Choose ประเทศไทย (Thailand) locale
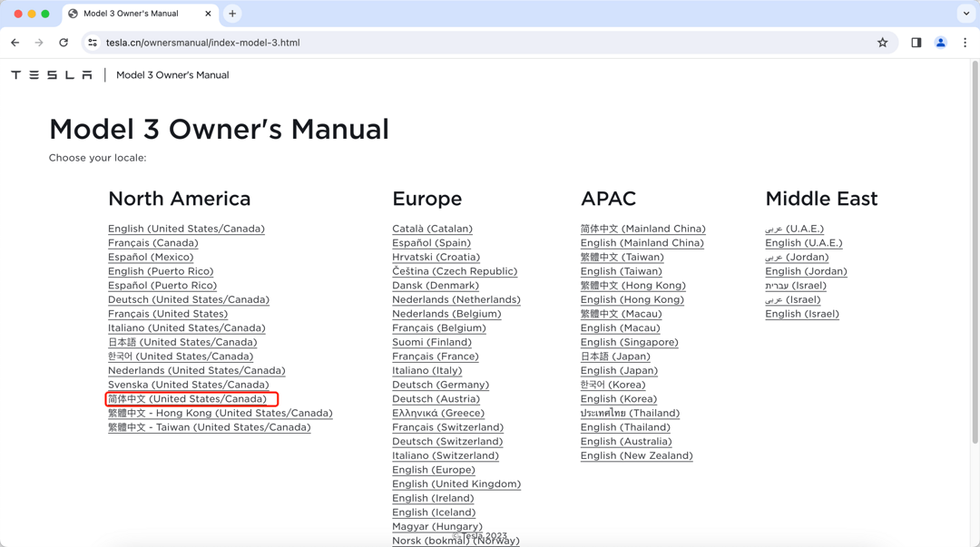Image resolution: width=980 pixels, height=547 pixels. coord(630,414)
